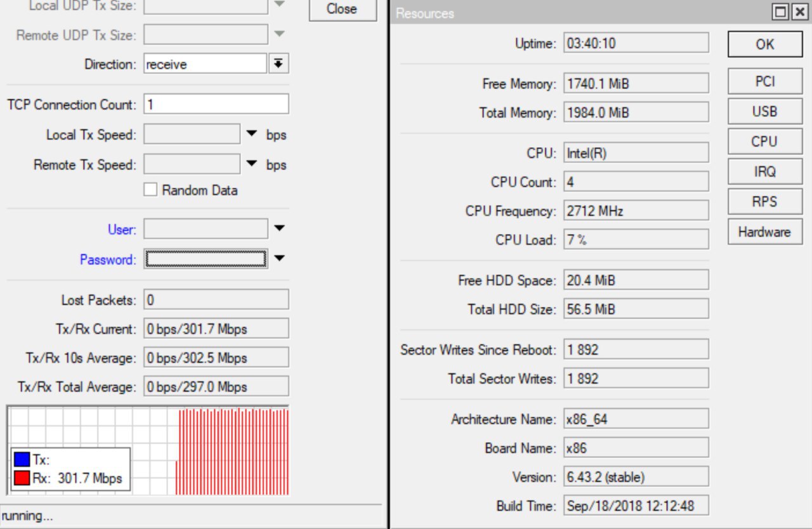
Task: Expand the User field arrow
Action: tap(279, 229)
